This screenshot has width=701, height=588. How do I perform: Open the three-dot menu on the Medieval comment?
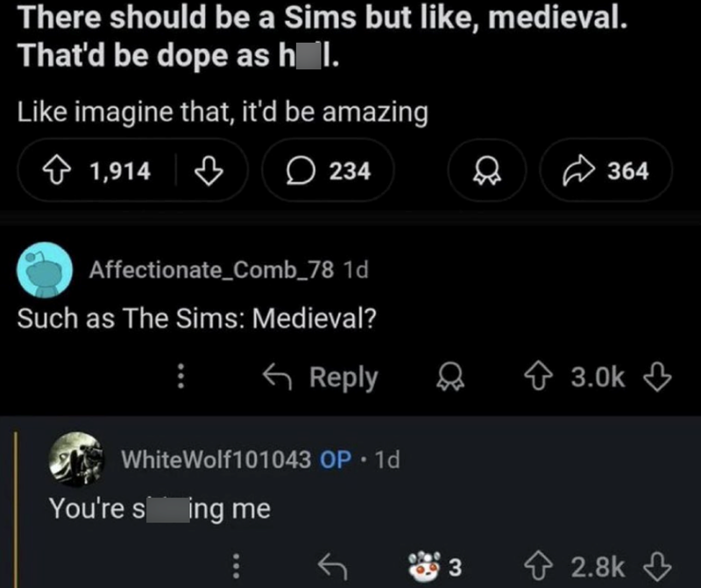[181, 377]
